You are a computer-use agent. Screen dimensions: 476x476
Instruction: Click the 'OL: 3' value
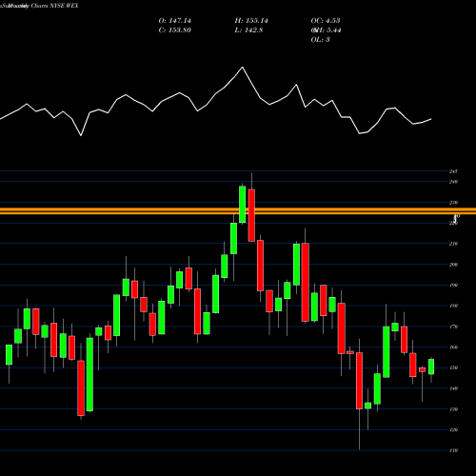pos(320,40)
